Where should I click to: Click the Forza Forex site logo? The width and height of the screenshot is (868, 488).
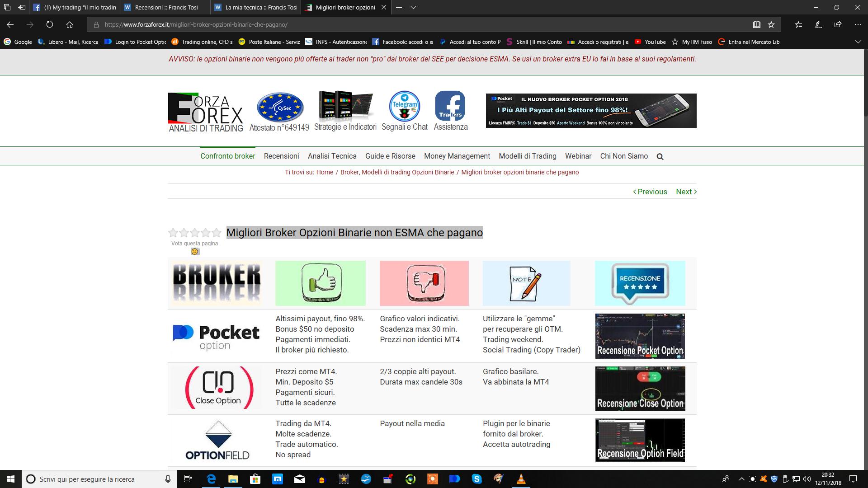point(206,112)
